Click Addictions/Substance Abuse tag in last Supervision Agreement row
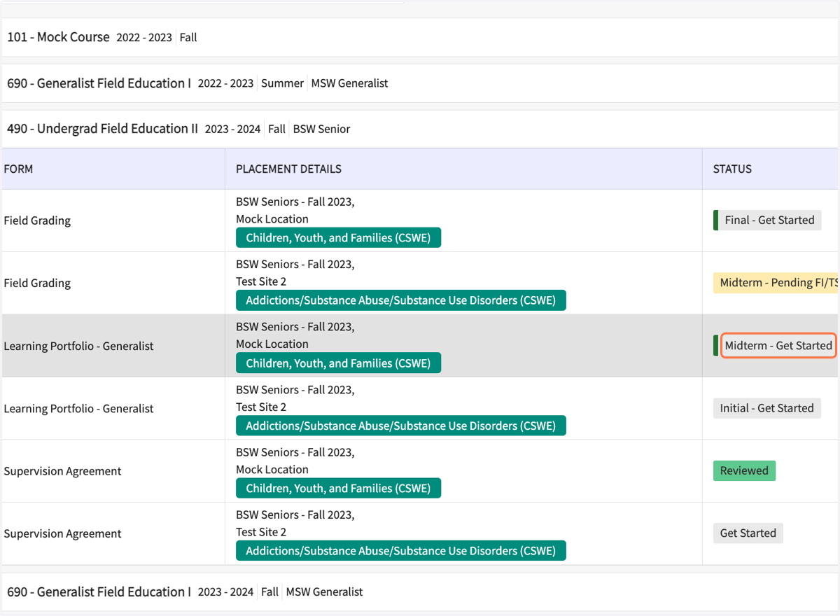The width and height of the screenshot is (840, 616). point(400,551)
